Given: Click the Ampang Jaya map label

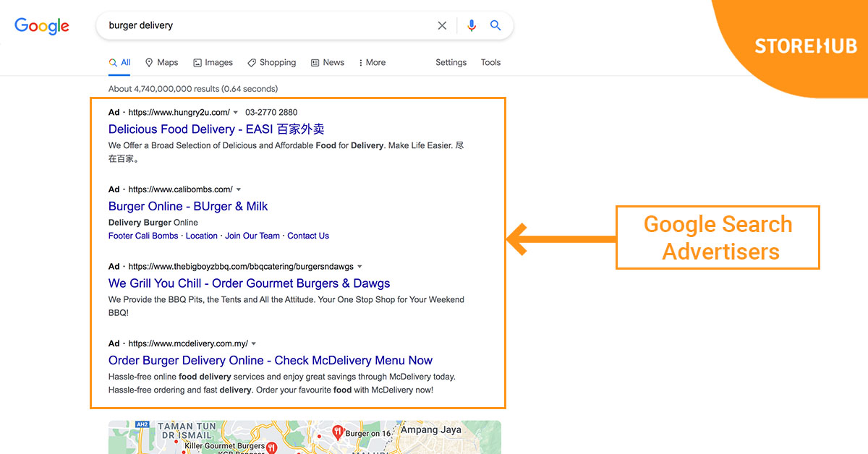Looking at the screenshot, I should click(x=430, y=430).
